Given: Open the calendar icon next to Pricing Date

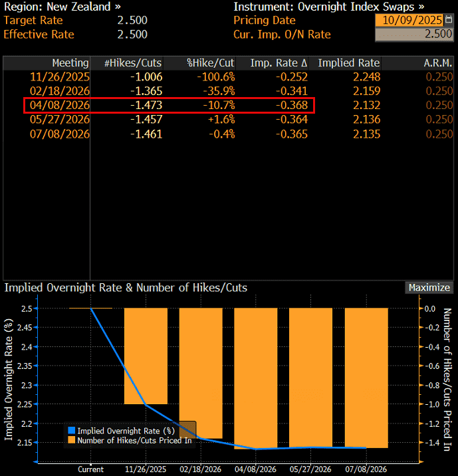Looking at the screenshot, I should pos(448,20).
